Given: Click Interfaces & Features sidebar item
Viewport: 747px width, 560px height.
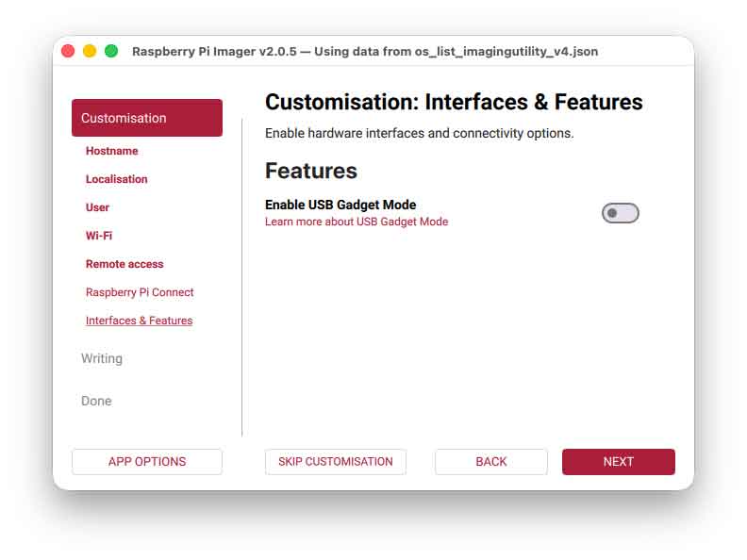Looking at the screenshot, I should (x=139, y=321).
